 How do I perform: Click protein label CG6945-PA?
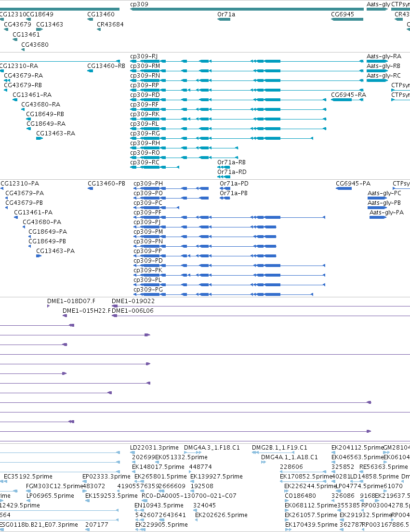(x=353, y=184)
